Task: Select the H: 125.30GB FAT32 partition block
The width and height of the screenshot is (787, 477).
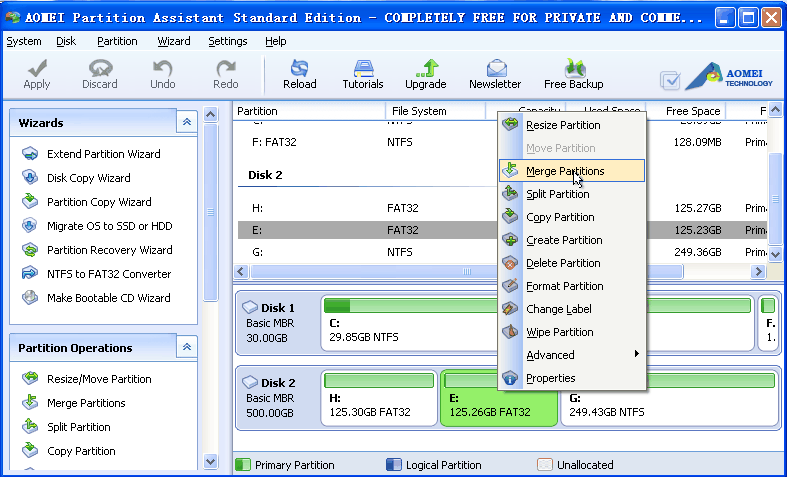Action: [x=379, y=398]
